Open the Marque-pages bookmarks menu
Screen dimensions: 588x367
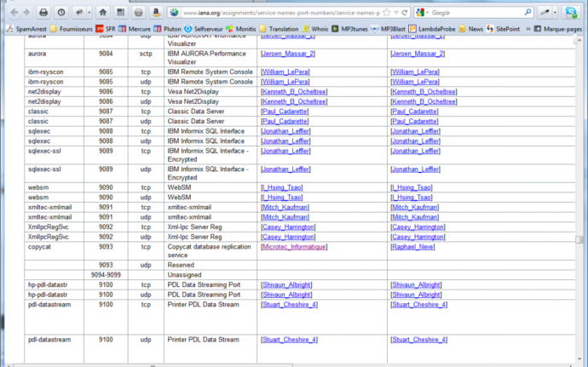[556, 28]
